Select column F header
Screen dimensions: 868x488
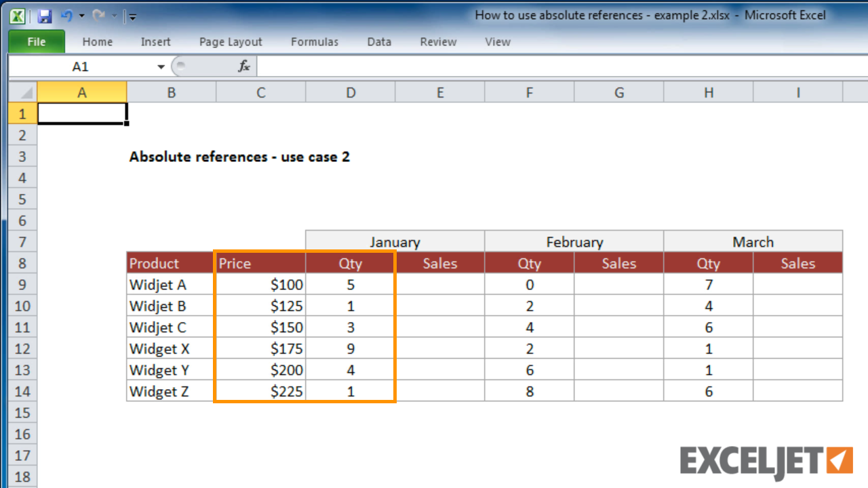[x=530, y=92]
